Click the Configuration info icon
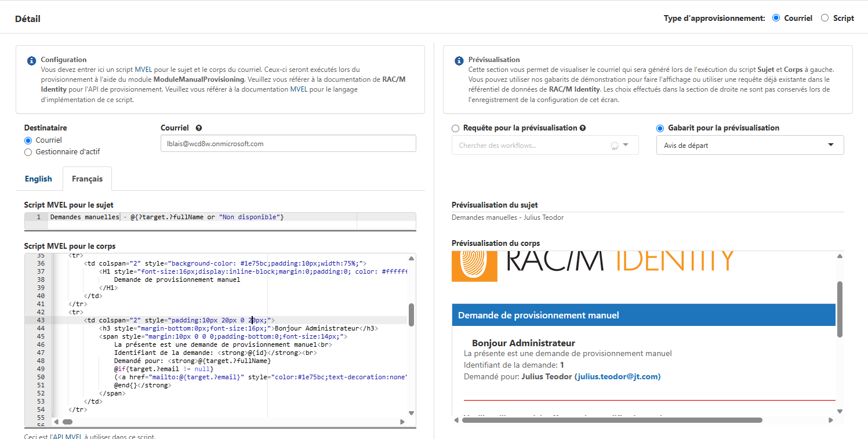The height and width of the screenshot is (439, 868). pyautogui.click(x=32, y=61)
